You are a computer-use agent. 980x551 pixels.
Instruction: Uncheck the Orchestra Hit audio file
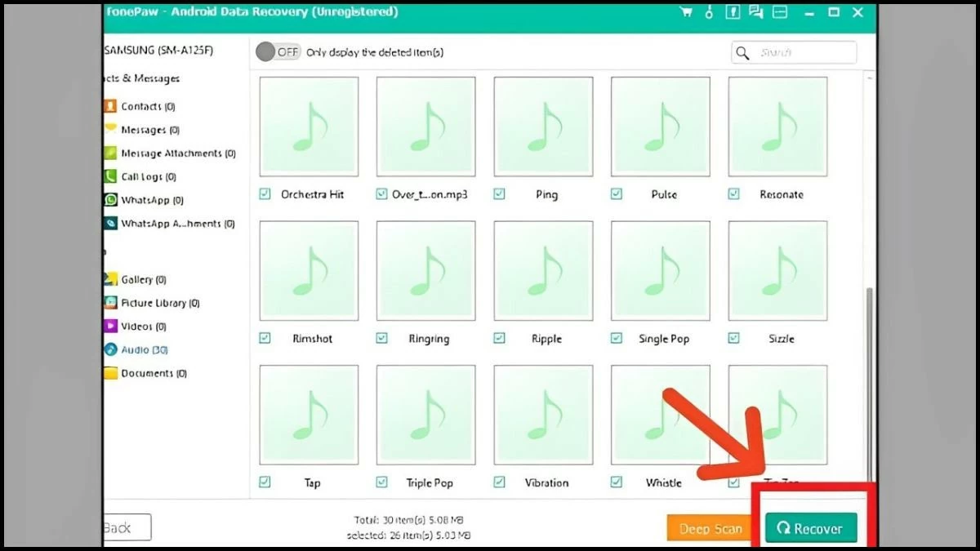264,194
